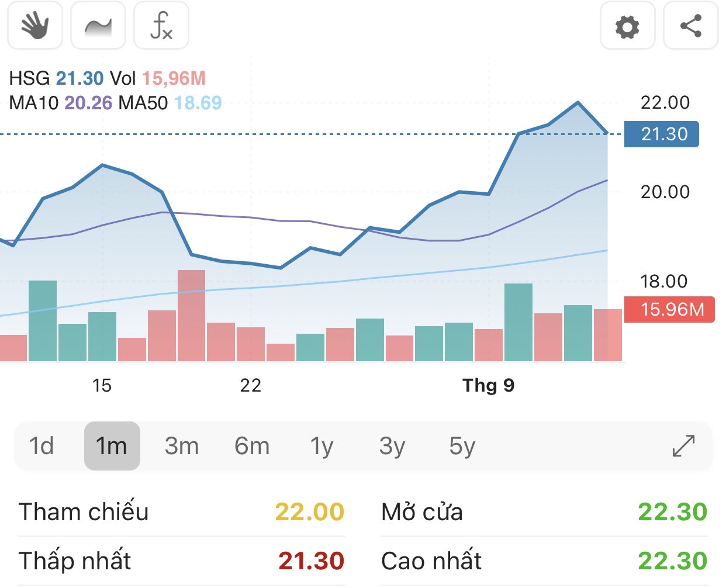This screenshot has height=588, width=726.
Task: Tap the share icon
Action: click(x=690, y=26)
